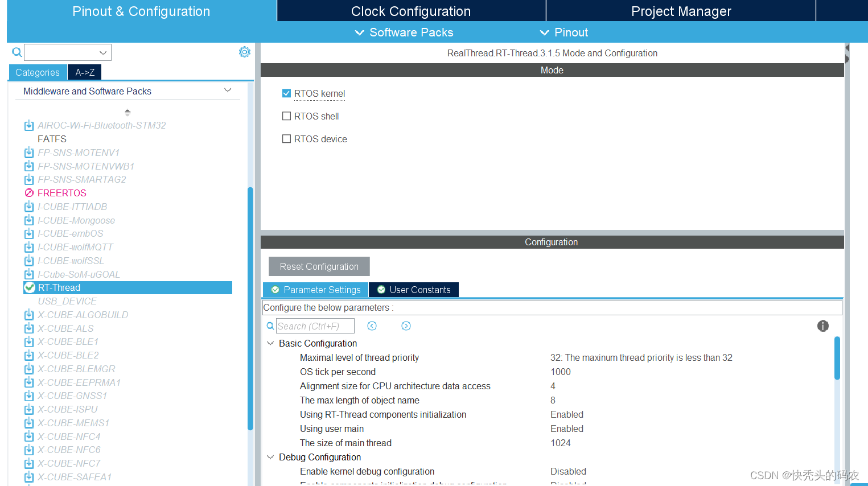Viewport: 868px width, 486px height.
Task: Click the X-CUBE-ALGOBUILD download icon
Action: pos(29,315)
